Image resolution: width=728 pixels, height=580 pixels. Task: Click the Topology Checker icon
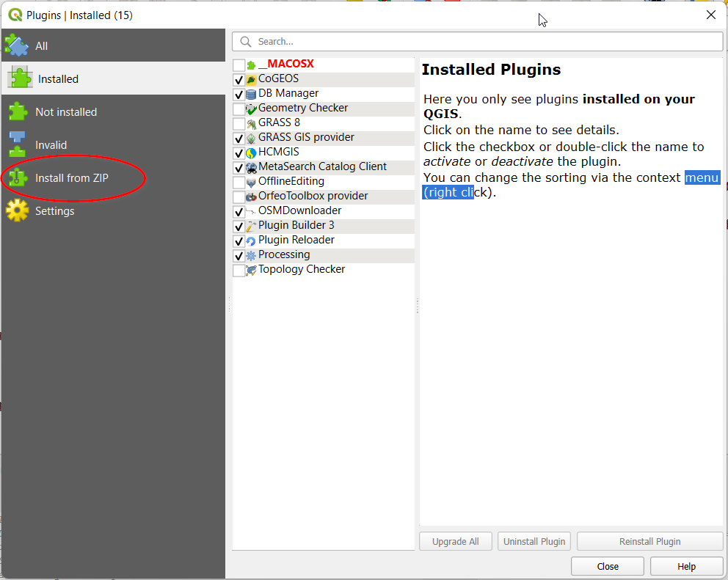point(251,271)
